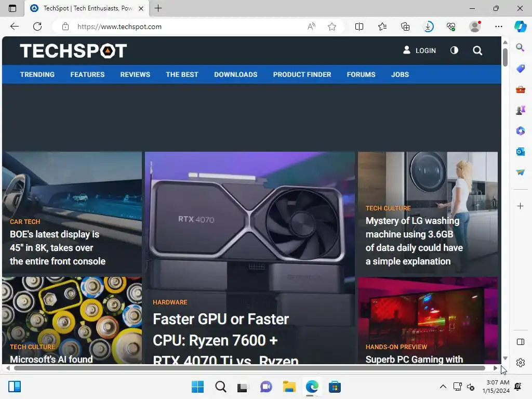532x399 pixels.
Task: Open sidebar Shopping tag
Action: (520, 69)
